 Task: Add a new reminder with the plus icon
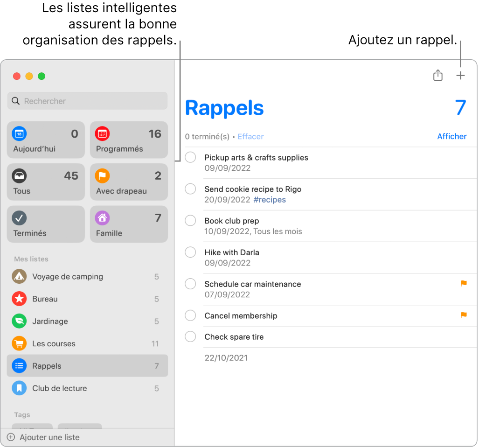pos(460,75)
